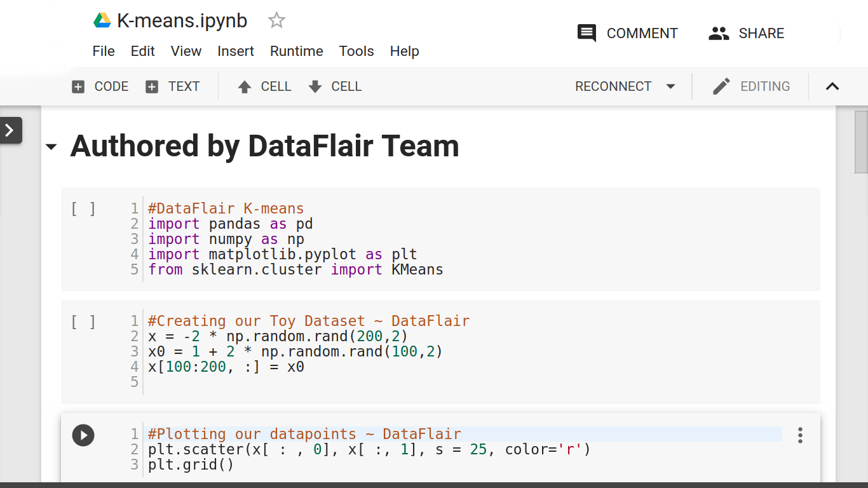Click the Share icon

[x=719, y=33]
